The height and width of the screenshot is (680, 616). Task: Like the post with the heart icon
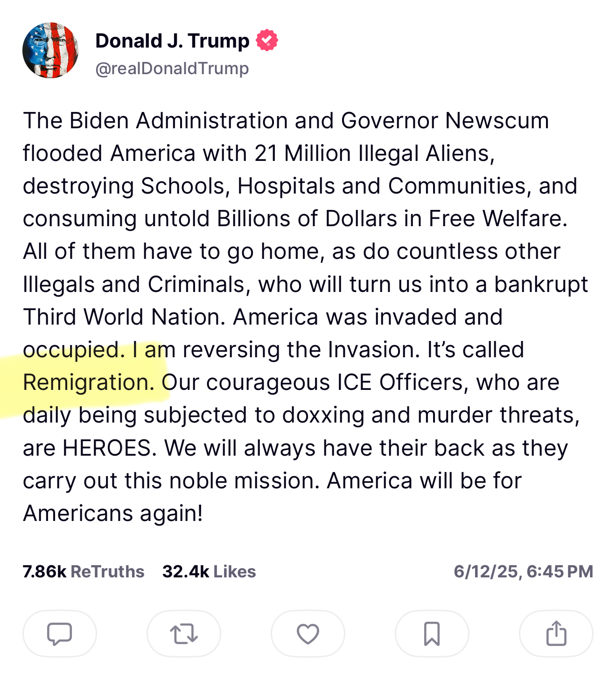pyautogui.click(x=308, y=634)
